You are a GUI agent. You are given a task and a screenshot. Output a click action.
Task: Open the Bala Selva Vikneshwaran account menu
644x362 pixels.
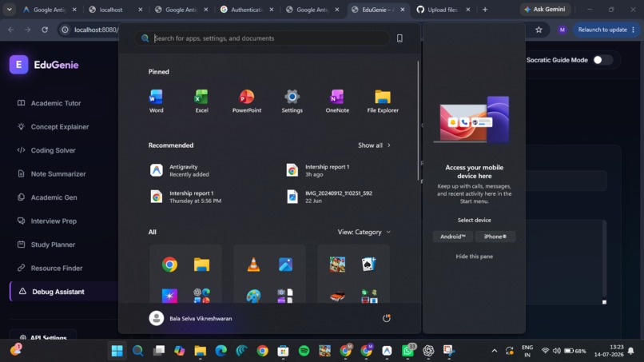pos(191,318)
